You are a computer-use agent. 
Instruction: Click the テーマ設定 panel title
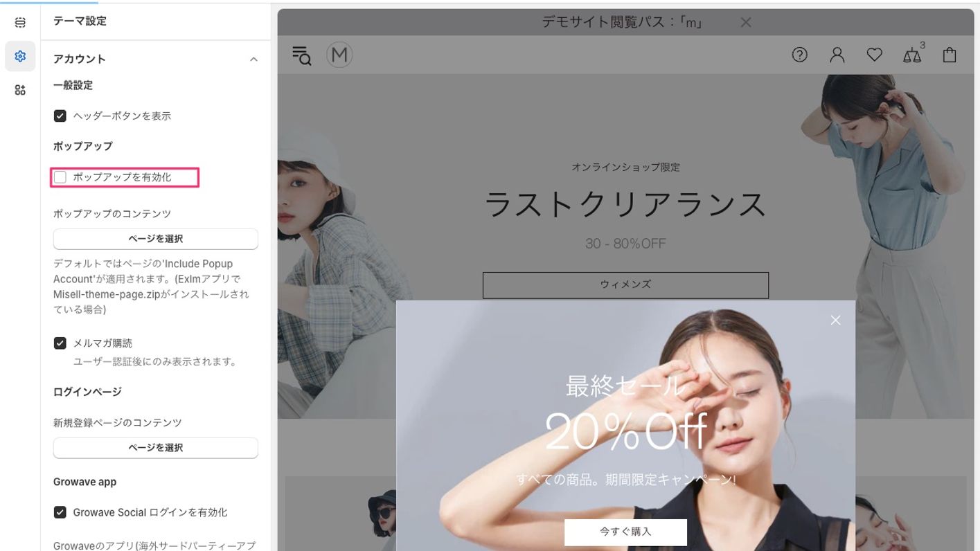pyautogui.click(x=80, y=21)
